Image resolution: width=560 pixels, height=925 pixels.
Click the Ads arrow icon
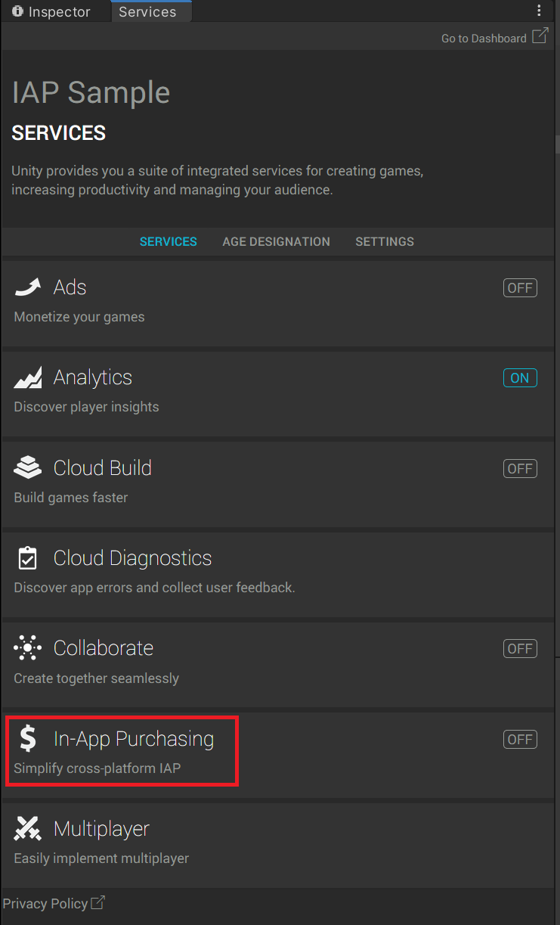tap(28, 287)
